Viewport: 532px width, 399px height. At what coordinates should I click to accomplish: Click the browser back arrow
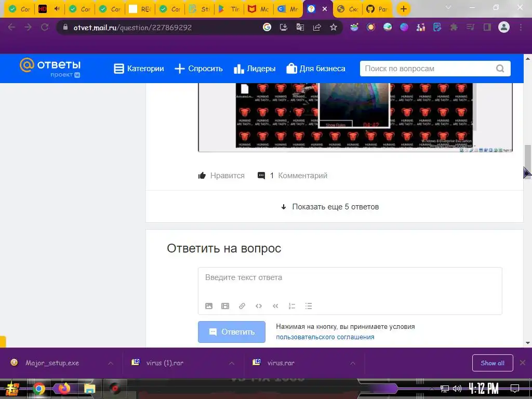pyautogui.click(x=11, y=27)
